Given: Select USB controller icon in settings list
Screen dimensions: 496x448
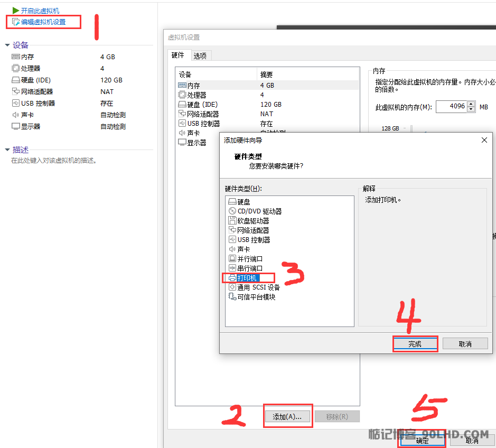Looking at the screenshot, I should coord(182,124).
